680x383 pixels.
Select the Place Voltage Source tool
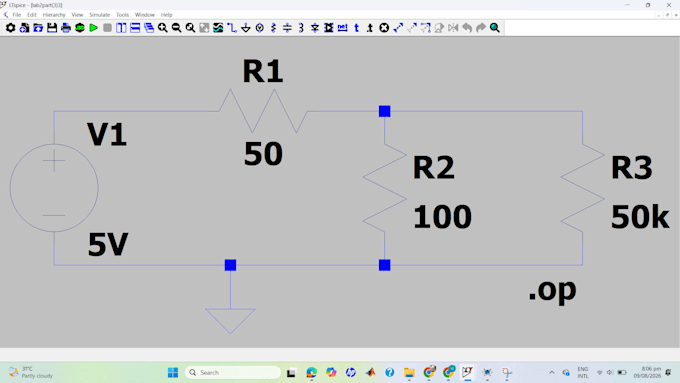(x=260, y=28)
